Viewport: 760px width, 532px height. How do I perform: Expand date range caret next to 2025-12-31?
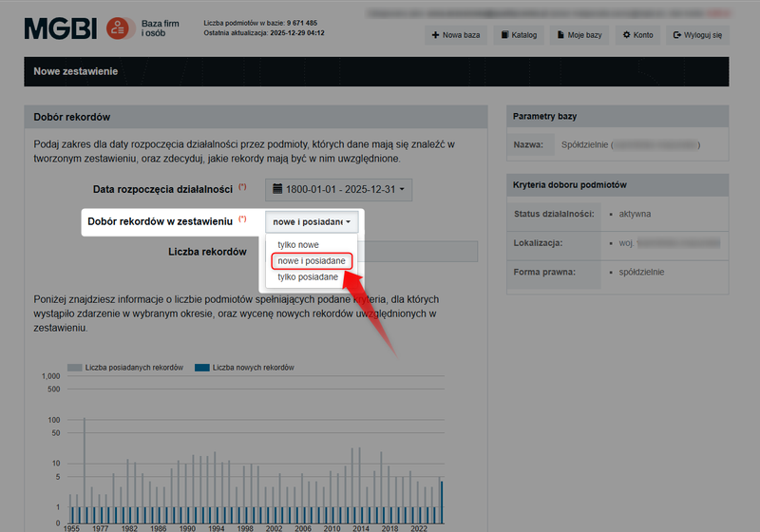402,190
